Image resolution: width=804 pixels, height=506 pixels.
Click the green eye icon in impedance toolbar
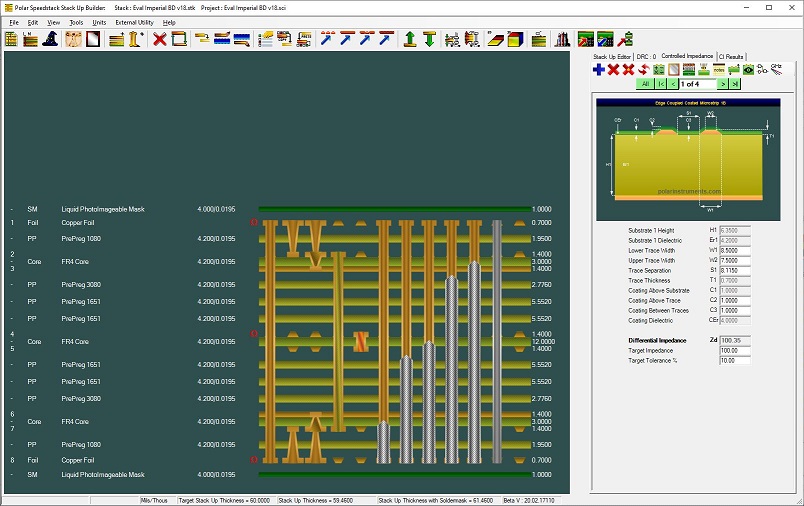(x=749, y=70)
